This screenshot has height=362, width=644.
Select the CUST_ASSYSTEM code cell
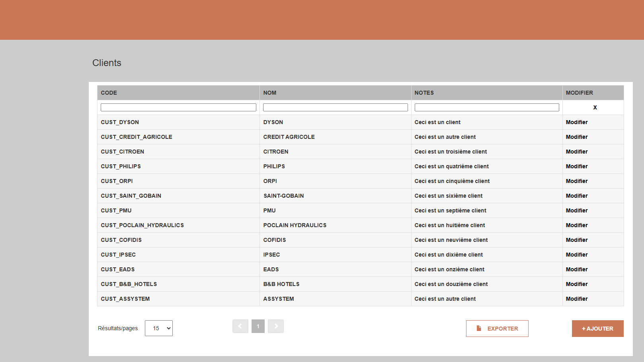[x=178, y=299]
